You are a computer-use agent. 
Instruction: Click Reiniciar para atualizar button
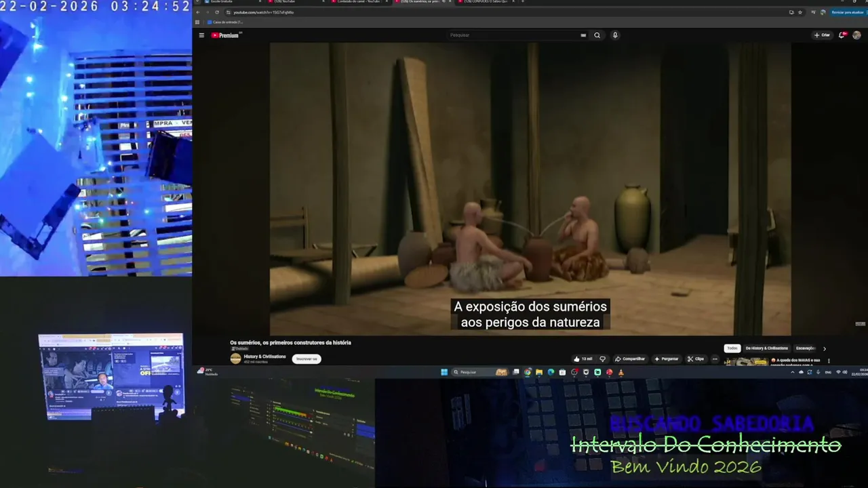pos(848,12)
